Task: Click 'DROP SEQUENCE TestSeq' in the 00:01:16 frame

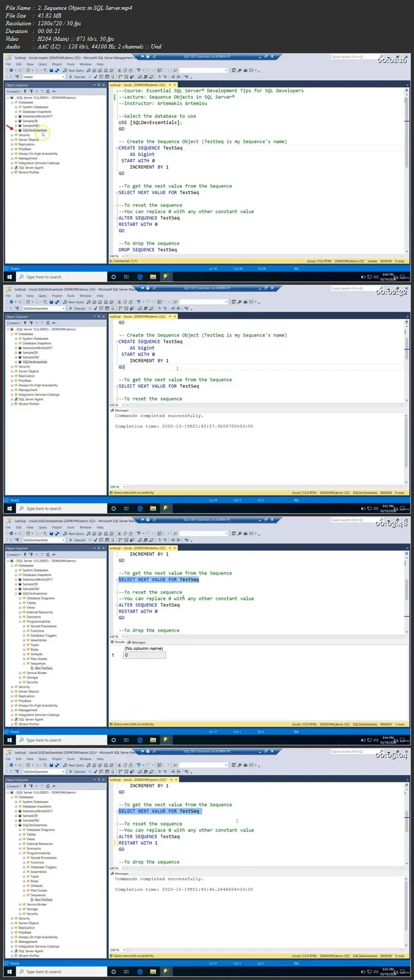Action: click(148, 250)
